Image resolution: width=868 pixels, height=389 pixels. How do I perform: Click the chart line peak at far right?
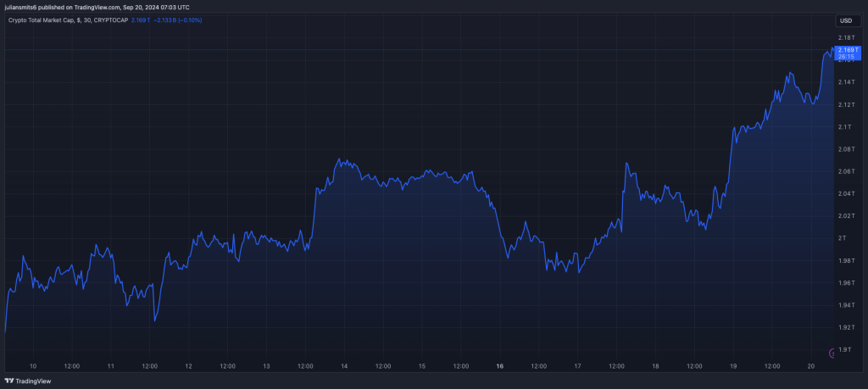pyautogui.click(x=828, y=52)
